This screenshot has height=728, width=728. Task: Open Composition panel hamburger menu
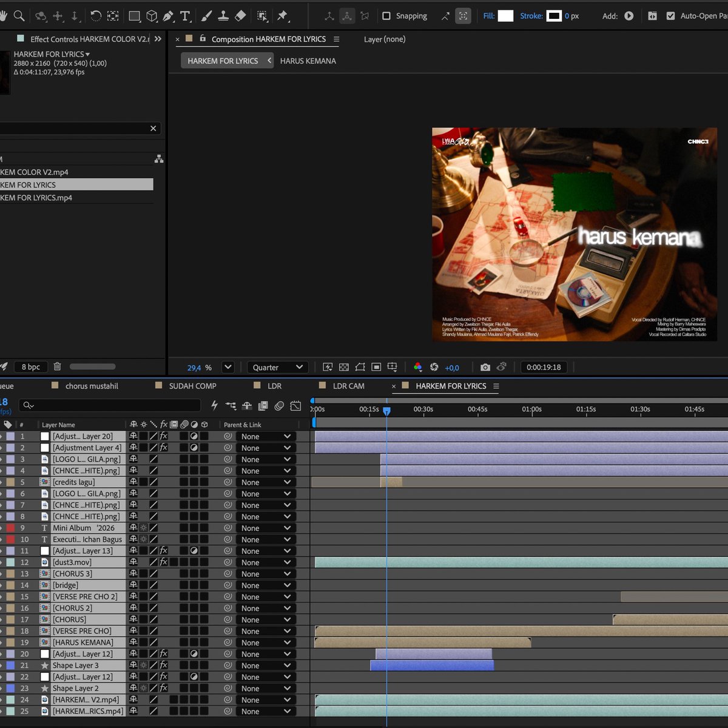[x=336, y=39]
